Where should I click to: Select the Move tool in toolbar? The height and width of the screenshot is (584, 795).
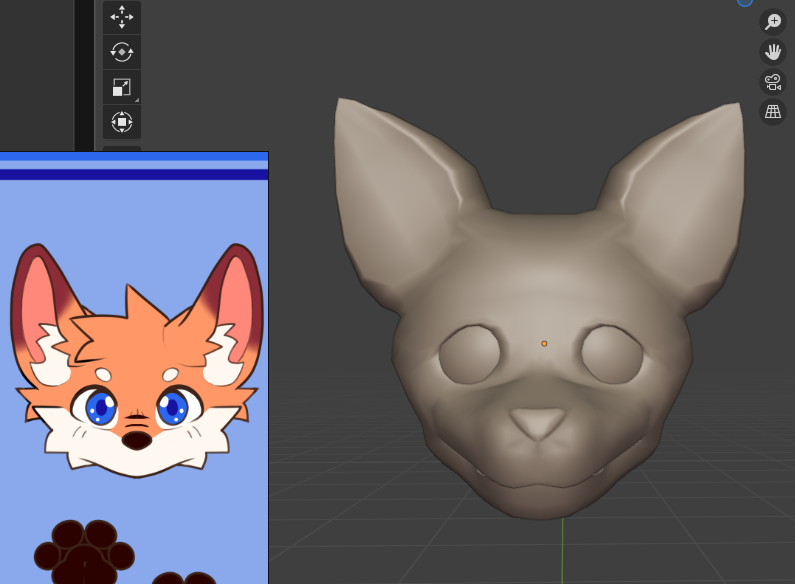coord(122,17)
